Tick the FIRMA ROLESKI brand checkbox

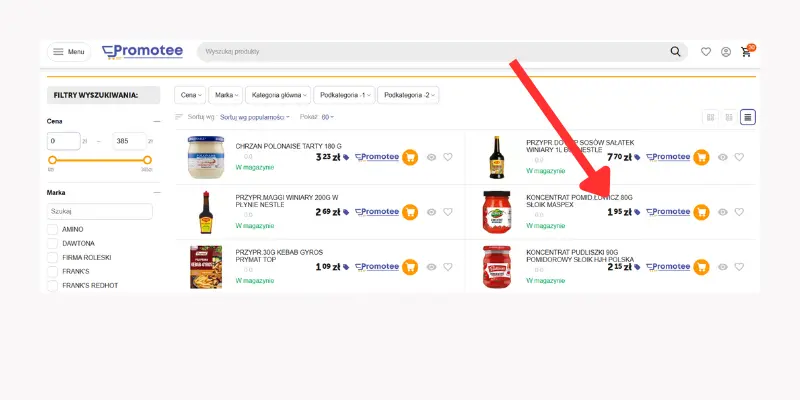(52, 258)
